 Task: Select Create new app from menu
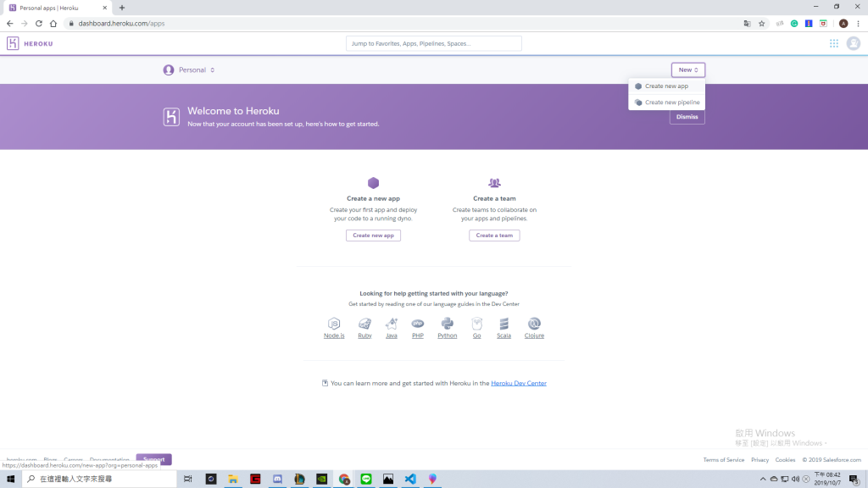coord(666,86)
